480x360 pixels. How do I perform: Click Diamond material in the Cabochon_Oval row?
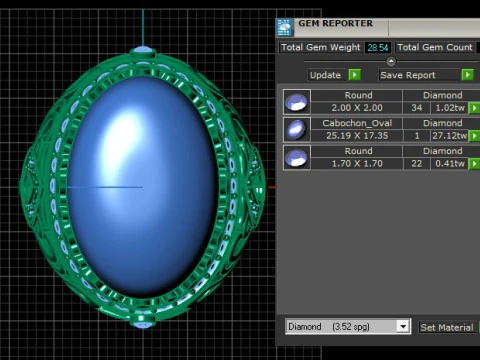442,123
